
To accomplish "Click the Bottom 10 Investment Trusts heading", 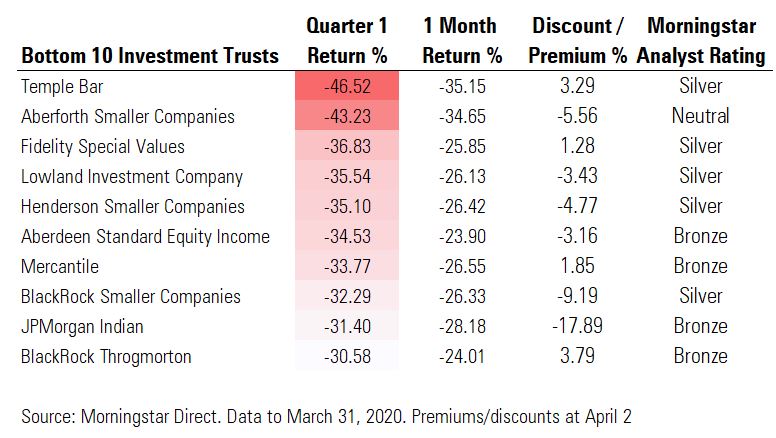I will [x=150, y=56].
